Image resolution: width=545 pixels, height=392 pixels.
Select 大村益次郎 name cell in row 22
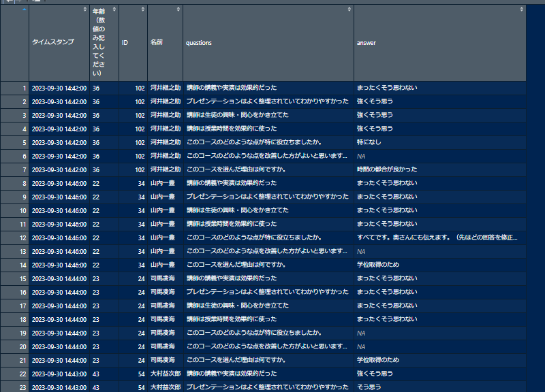(166, 374)
